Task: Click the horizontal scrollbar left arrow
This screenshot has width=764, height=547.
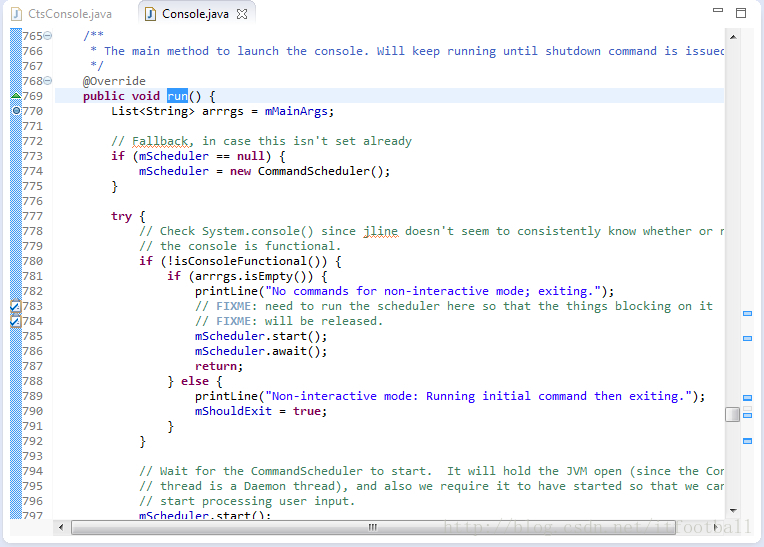Action: pos(61,527)
